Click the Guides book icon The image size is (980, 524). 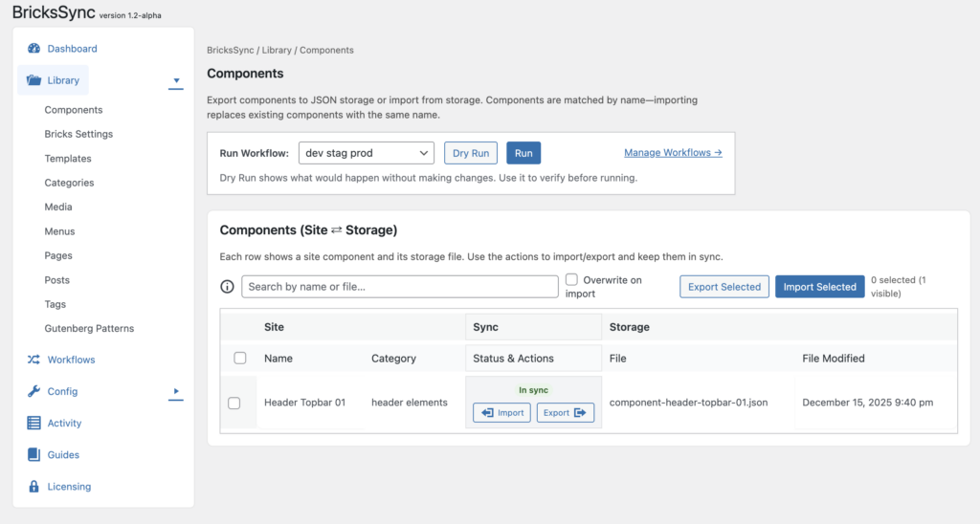click(x=34, y=455)
